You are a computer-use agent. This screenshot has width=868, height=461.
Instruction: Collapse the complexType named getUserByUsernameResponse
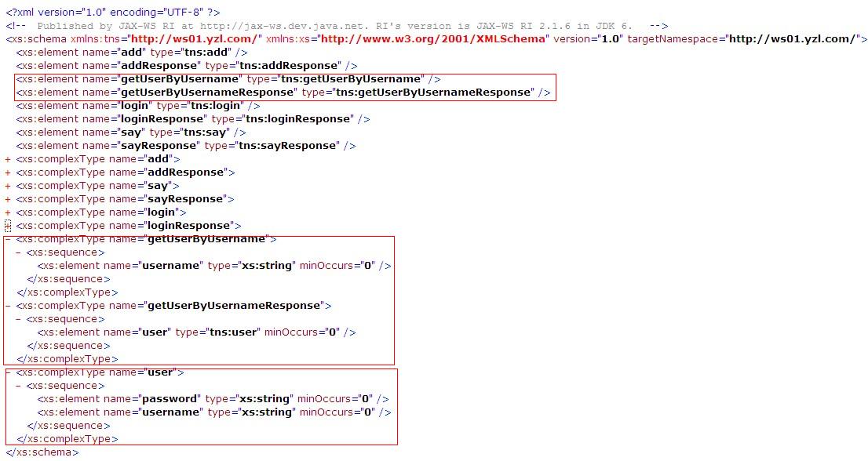click(8, 306)
